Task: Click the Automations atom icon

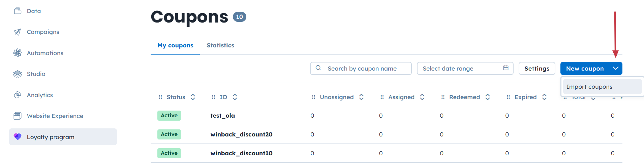Action: pos(18,53)
